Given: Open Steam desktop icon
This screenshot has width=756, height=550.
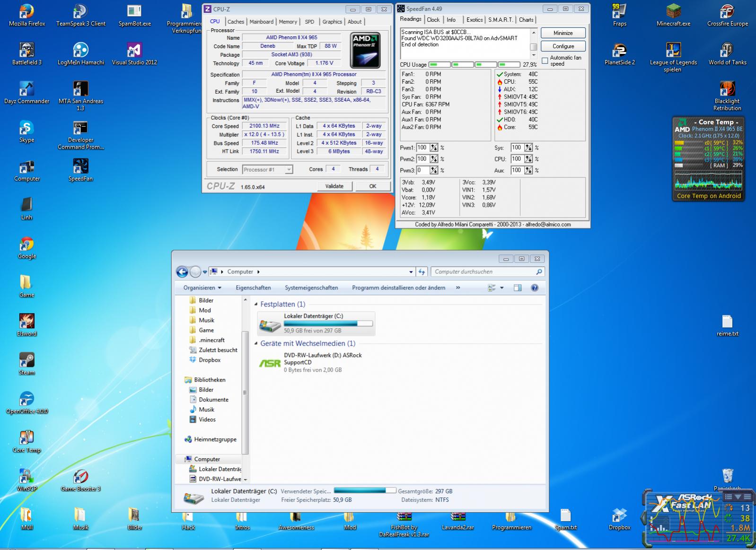Looking at the screenshot, I should point(27,364).
